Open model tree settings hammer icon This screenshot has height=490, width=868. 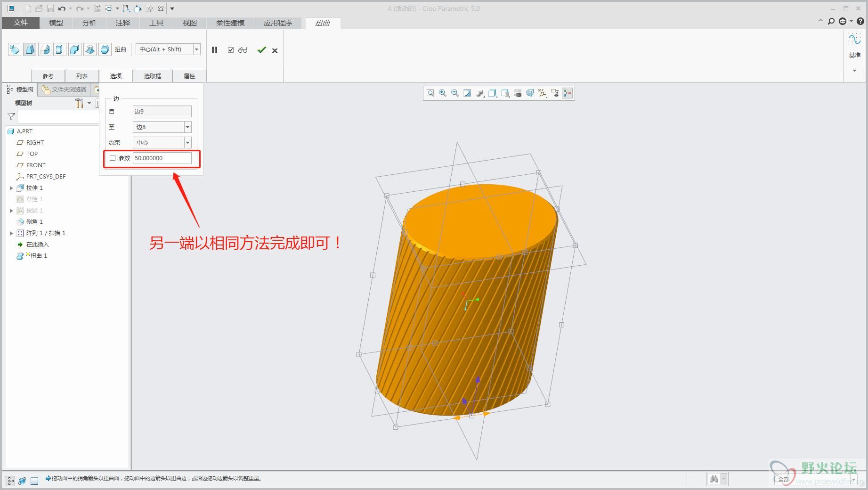click(79, 103)
